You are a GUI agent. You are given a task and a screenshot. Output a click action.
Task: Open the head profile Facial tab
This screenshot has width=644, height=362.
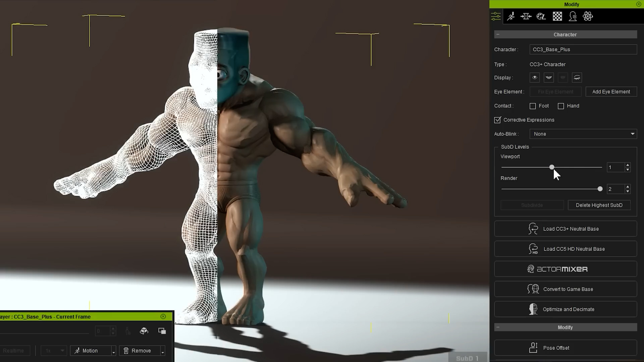coord(573,16)
